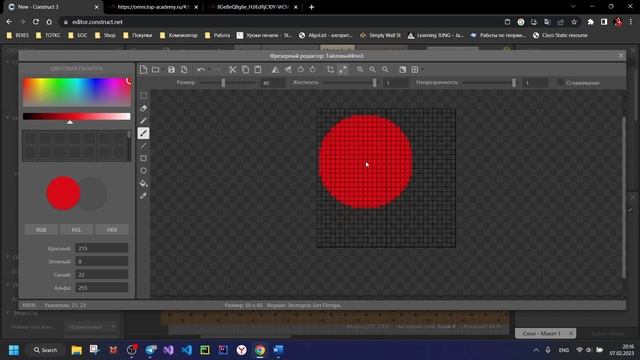The height and width of the screenshot is (360, 640).
Task: Click the Copy icon in editor toolbar
Action: tap(245, 70)
